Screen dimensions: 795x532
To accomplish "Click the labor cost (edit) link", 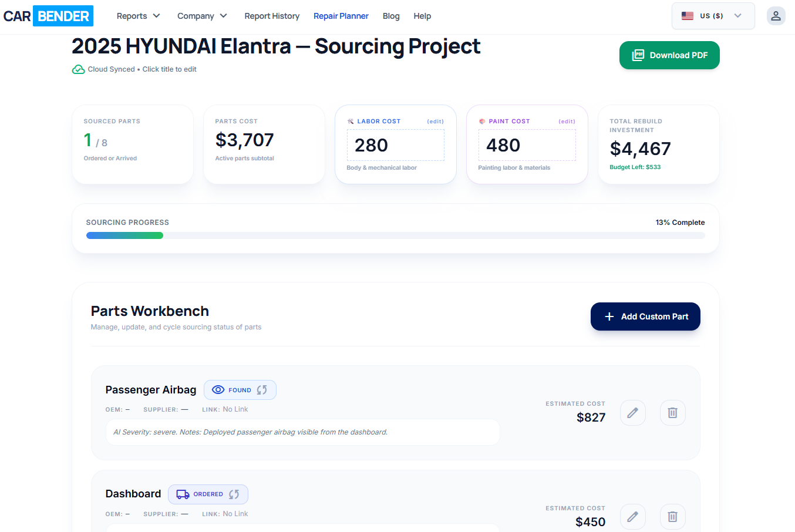I will (x=435, y=122).
